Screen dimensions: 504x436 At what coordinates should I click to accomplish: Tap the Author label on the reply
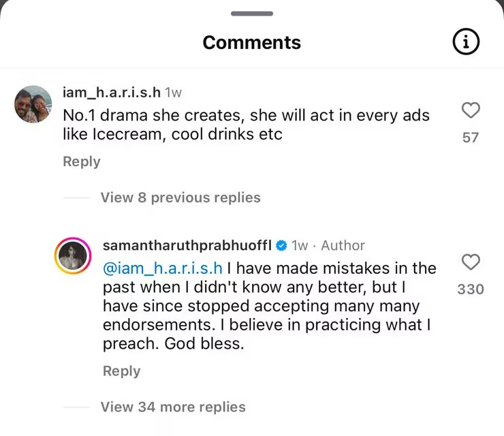pos(343,245)
